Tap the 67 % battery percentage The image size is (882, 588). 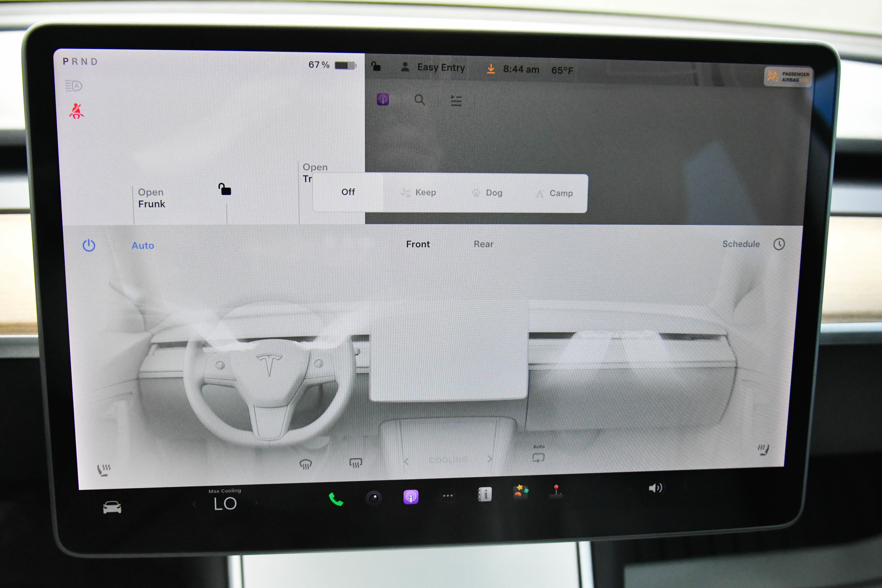click(x=319, y=65)
